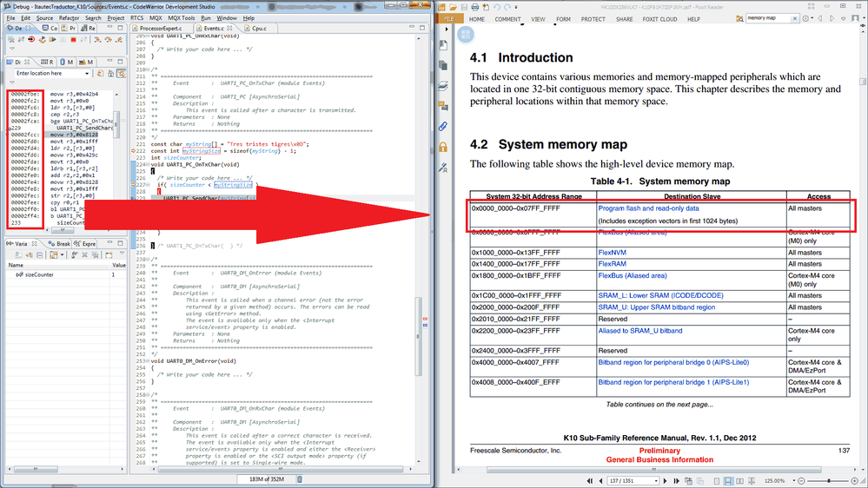This screenshot has width=868, height=488.
Task: Click the Foxit horizontal scrollbar
Action: (653, 470)
